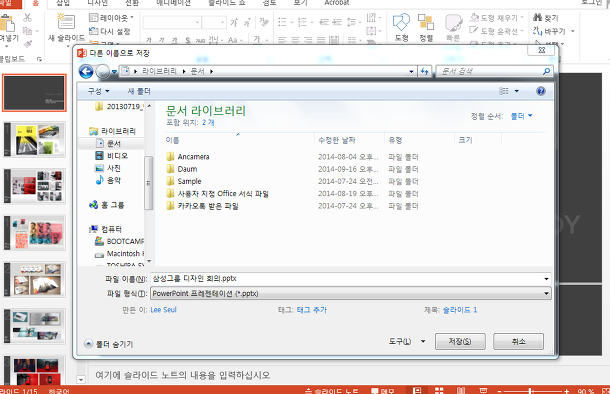Select the second slide thumbnail in panel

[x=35, y=140]
